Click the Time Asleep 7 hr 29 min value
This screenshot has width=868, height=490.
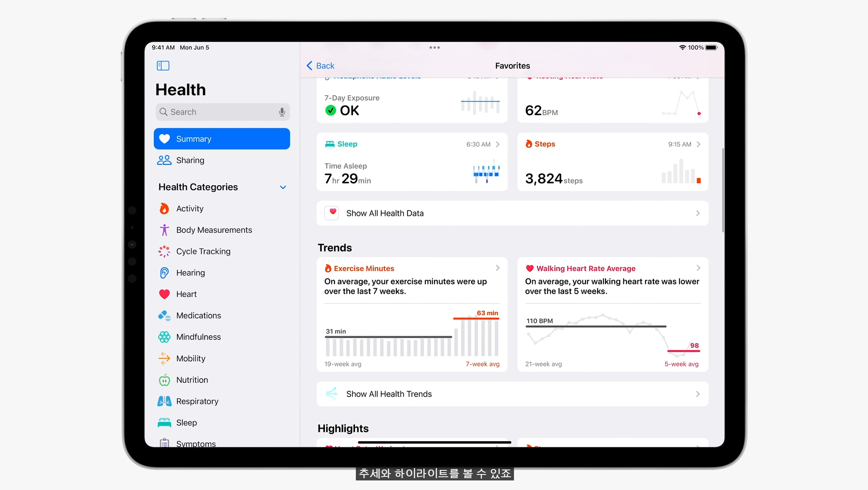point(348,179)
